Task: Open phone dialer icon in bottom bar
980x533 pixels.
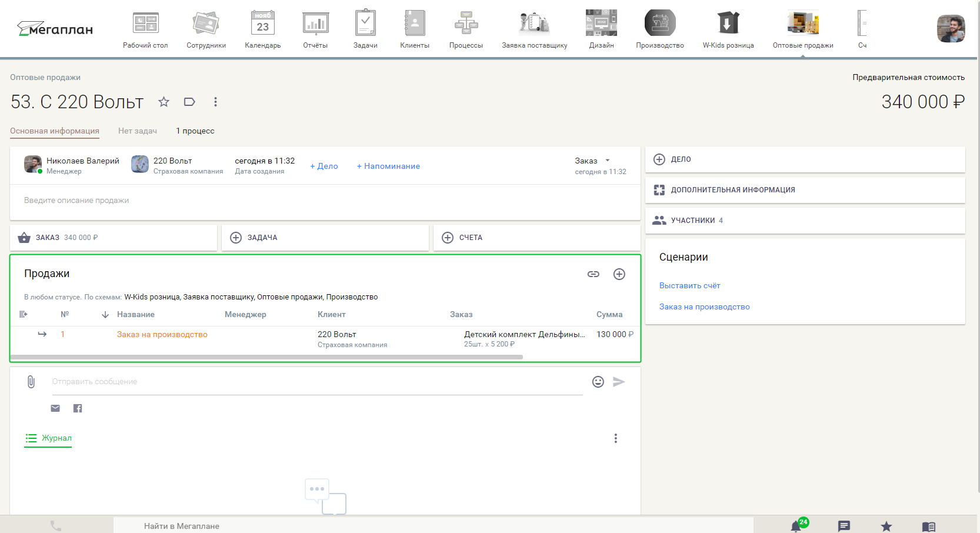Action: tap(56, 526)
